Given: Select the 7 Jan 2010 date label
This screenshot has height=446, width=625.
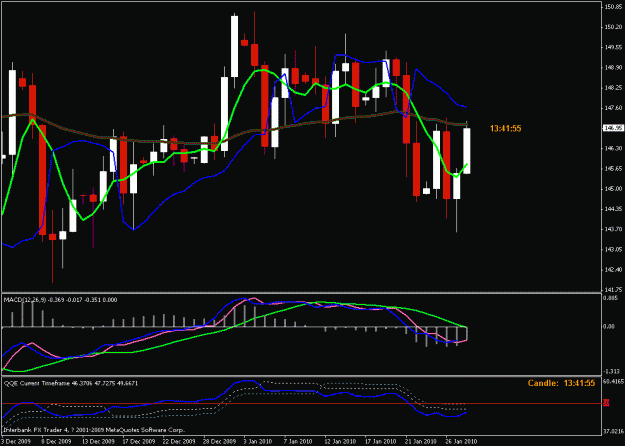Looking at the screenshot, I should pyautogui.click(x=298, y=442).
